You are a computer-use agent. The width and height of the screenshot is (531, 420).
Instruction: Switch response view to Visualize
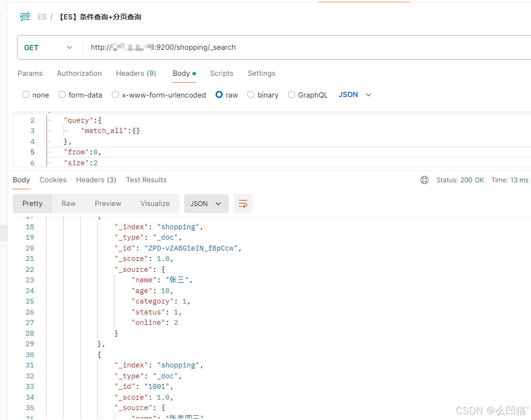[x=155, y=204]
